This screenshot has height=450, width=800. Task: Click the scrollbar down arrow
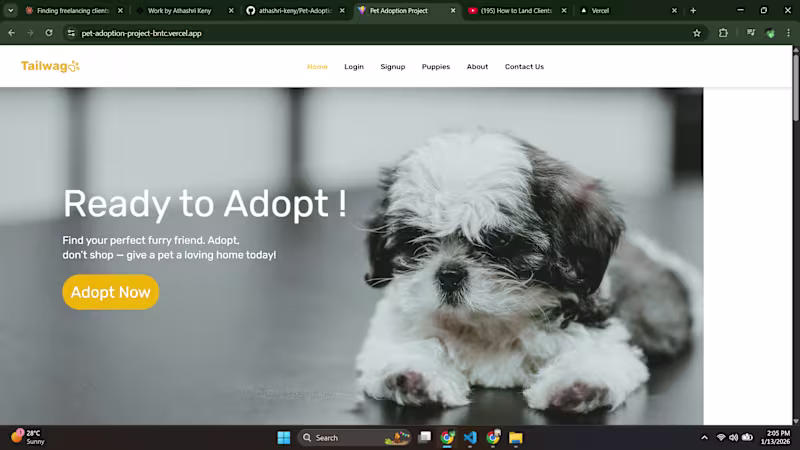(796, 421)
